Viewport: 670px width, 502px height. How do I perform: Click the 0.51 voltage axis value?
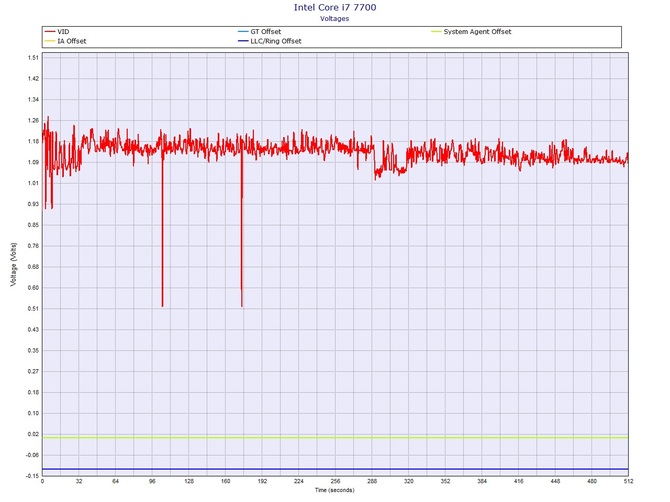point(33,308)
